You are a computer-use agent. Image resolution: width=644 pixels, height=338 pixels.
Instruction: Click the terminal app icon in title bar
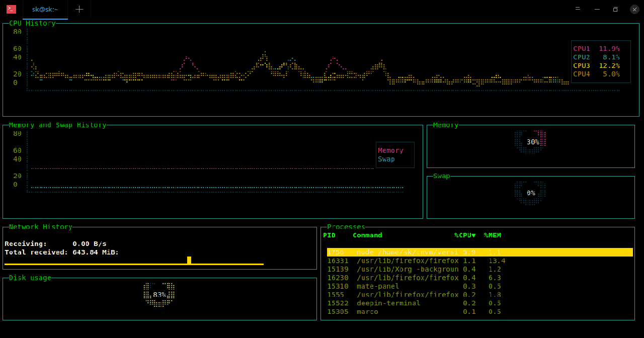pyautogui.click(x=11, y=9)
